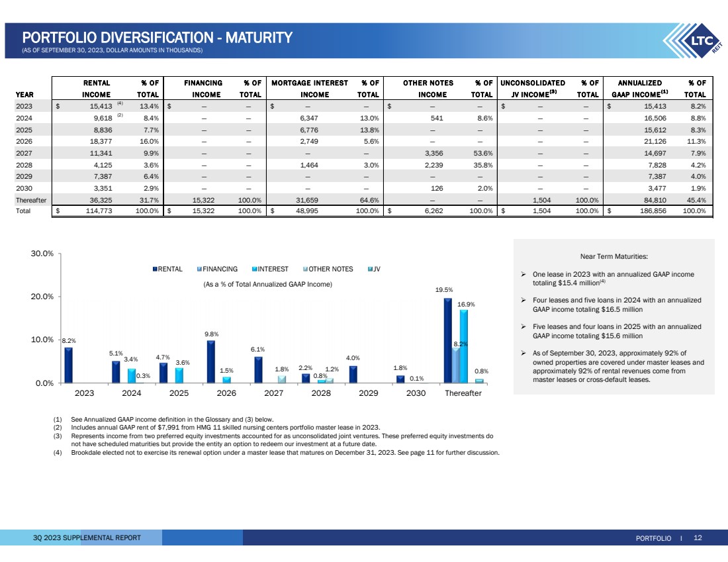Viewport: 728px width, 562px height.
Task: Click the OTHER NOTES legend marker
Action: pyautogui.click(x=304, y=269)
